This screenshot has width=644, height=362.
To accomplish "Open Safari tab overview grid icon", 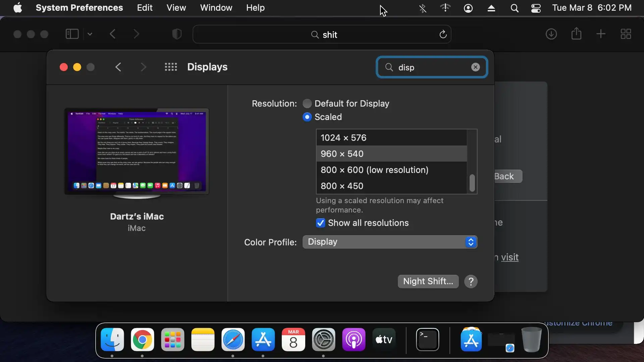I will click(x=626, y=34).
